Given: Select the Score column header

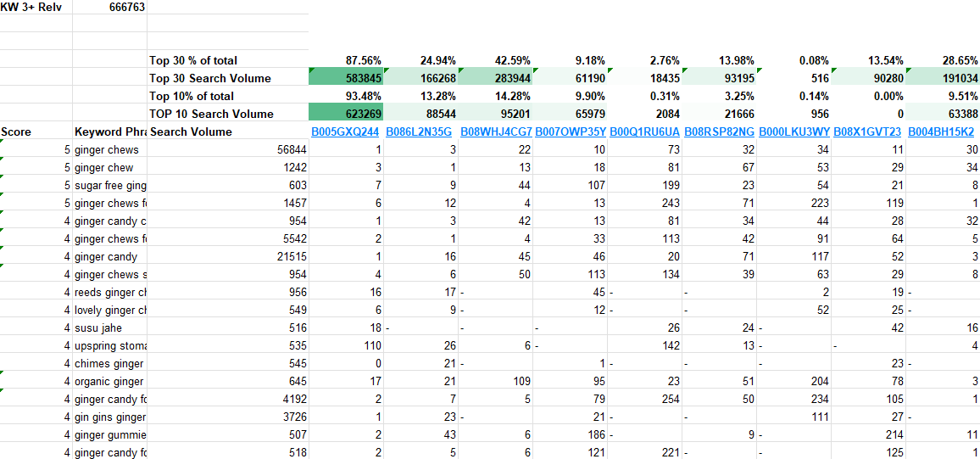Looking at the screenshot, I should pyautogui.click(x=36, y=132).
